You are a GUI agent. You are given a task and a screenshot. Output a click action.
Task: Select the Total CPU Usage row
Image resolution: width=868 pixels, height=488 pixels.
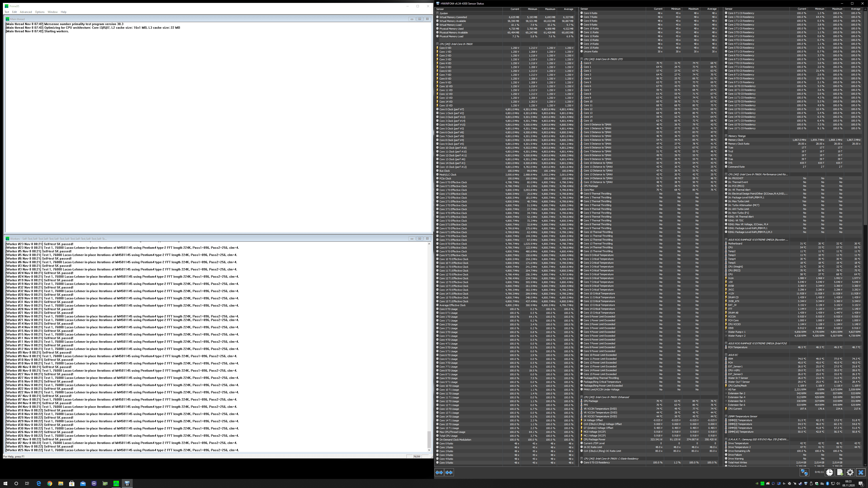click(x=505, y=436)
